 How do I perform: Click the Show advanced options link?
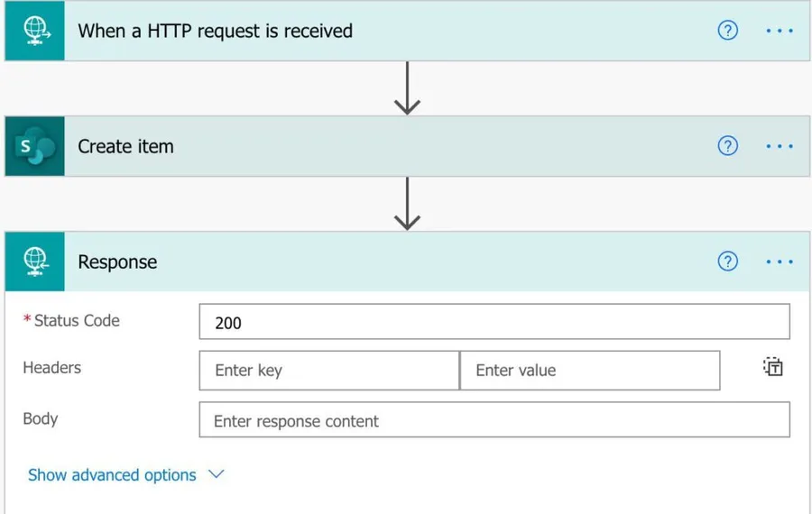112,475
